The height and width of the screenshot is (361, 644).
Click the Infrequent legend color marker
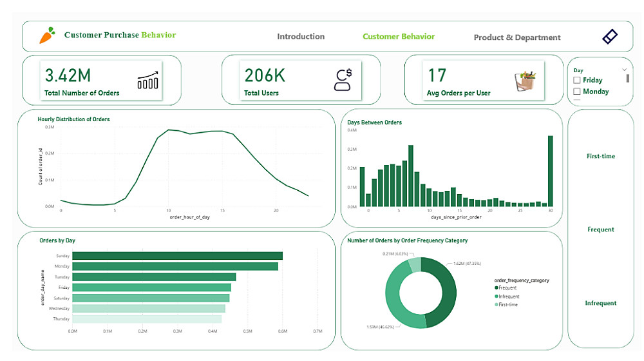496,297
